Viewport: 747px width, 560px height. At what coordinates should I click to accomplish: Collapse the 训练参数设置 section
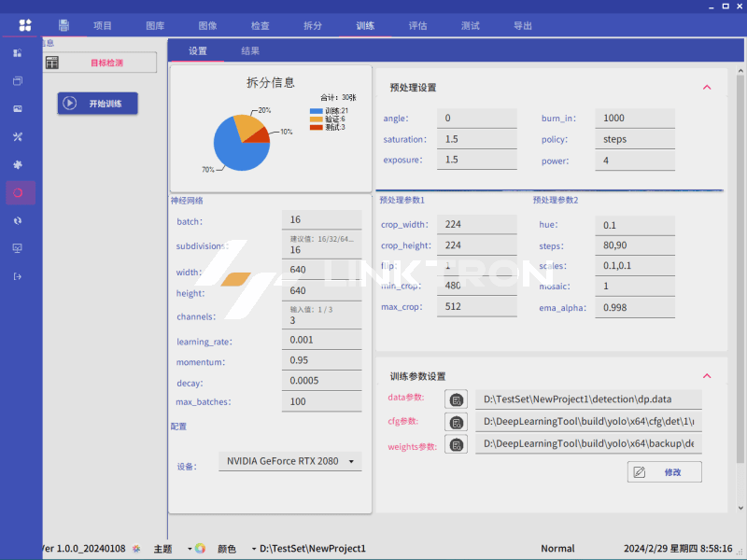coord(707,376)
